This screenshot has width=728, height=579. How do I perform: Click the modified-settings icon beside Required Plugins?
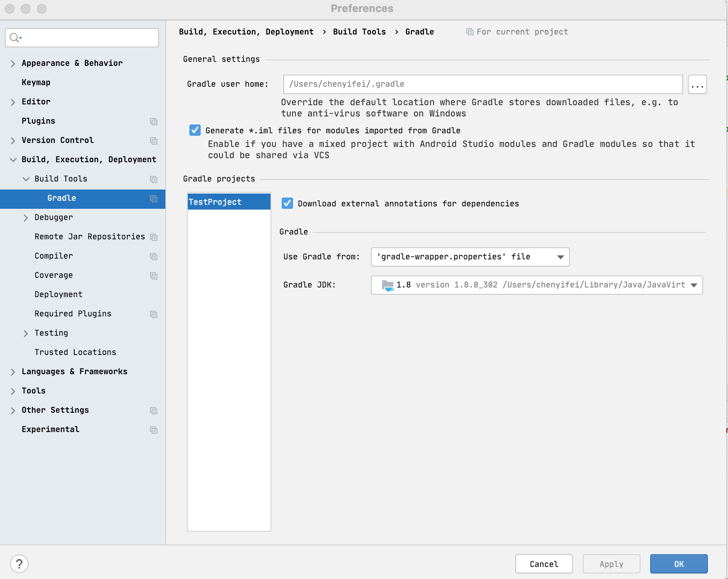tap(154, 314)
